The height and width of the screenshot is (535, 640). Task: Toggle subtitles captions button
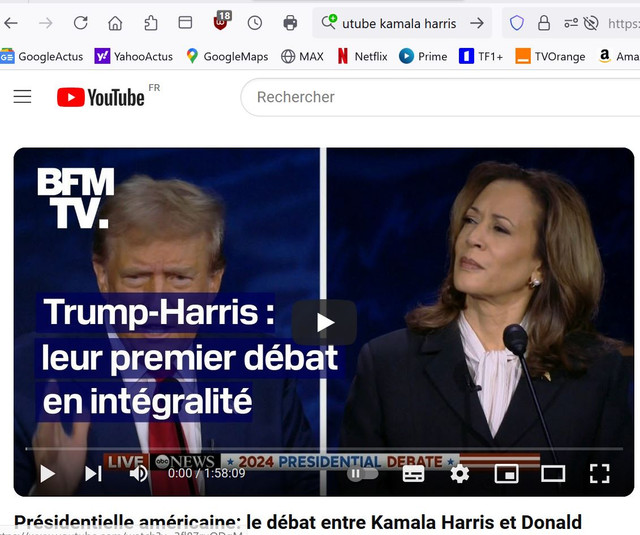[413, 474]
